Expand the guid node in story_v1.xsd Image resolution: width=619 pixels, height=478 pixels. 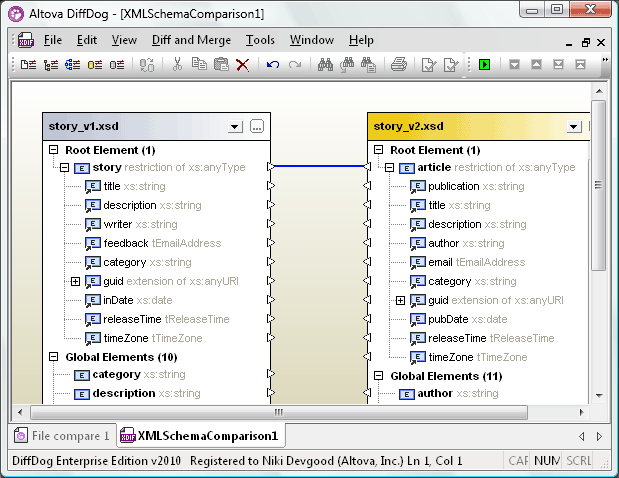click(75, 281)
